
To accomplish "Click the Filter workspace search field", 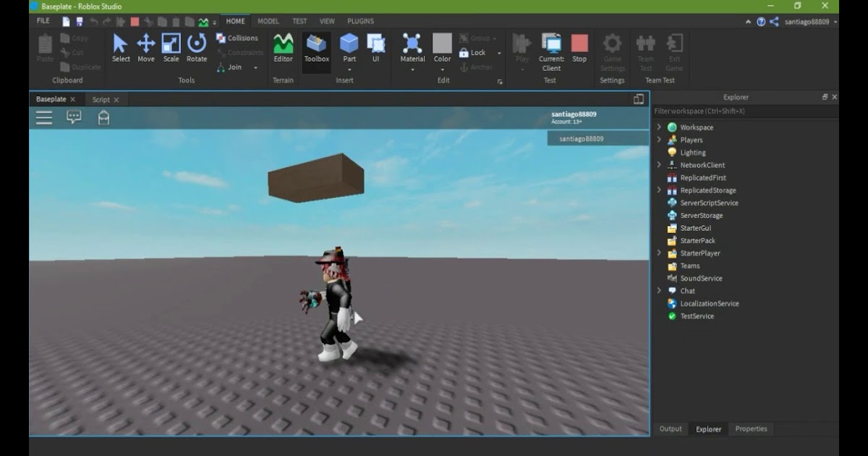I will pos(745,111).
